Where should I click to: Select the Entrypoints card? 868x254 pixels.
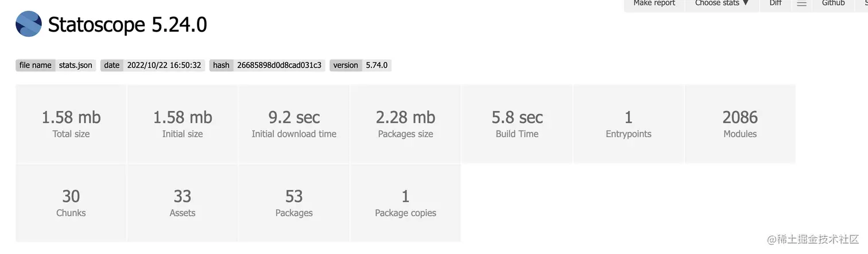[629, 124]
